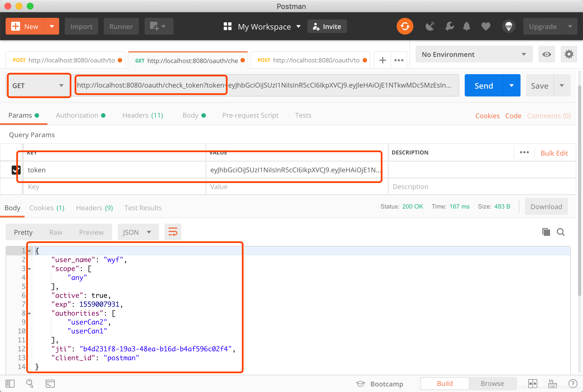Uncheck the token query param checkbox
This screenshot has width=583, height=392.
[x=16, y=170]
